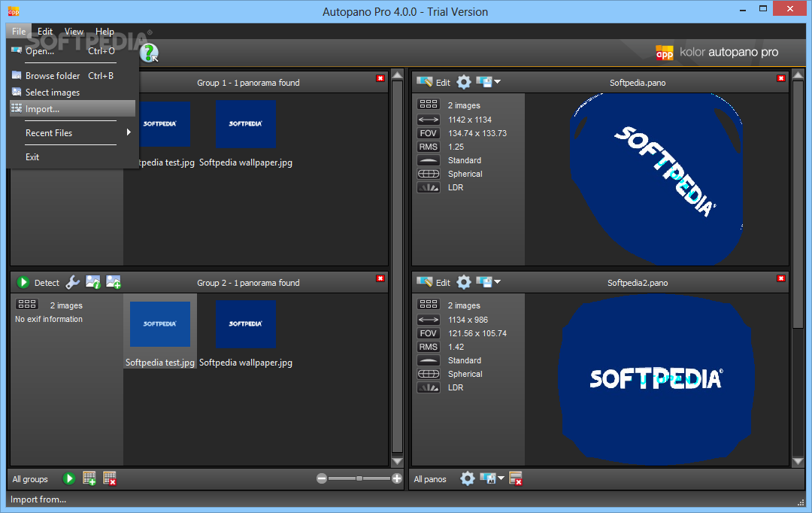Click the dimensions arrow icon in Softpedia.pano
This screenshot has height=513, width=812.
(x=429, y=120)
